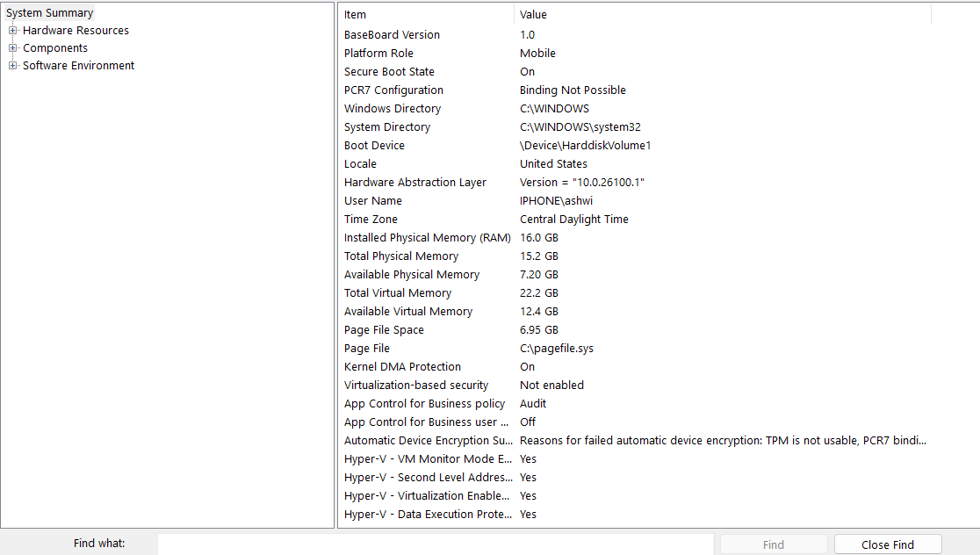Select the Hardware Abstraction Layer row
Image resolution: width=980 pixels, height=555 pixels.
click(x=635, y=183)
